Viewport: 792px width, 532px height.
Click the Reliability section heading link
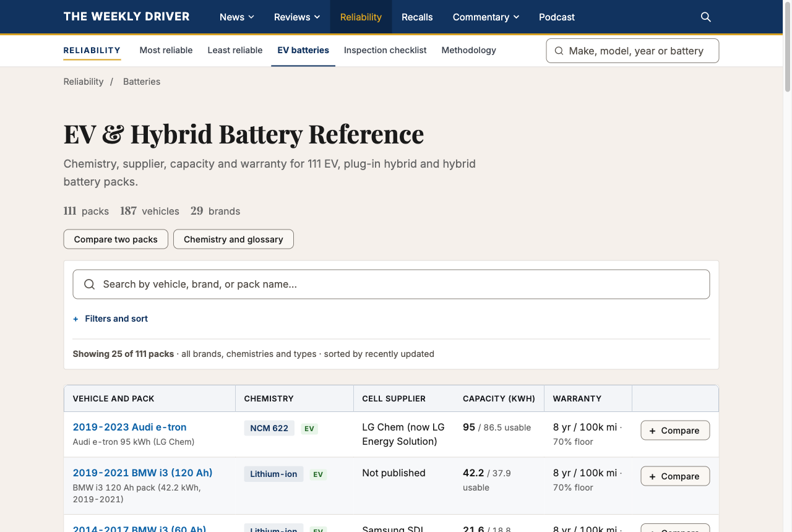(x=92, y=51)
